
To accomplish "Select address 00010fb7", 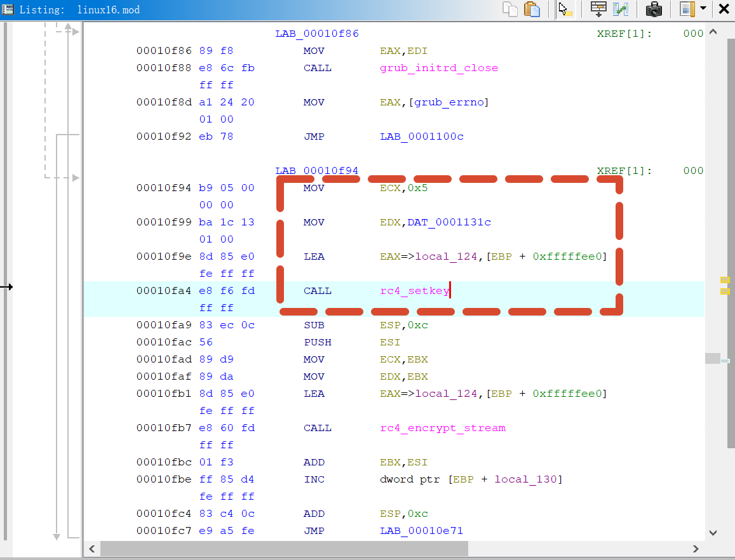I will point(164,428).
